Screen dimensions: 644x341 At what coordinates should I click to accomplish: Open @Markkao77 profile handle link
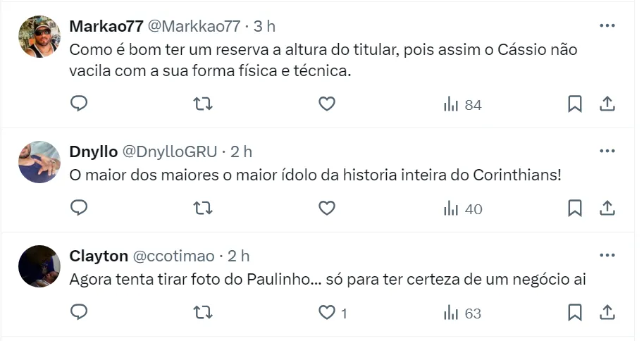[x=193, y=26]
